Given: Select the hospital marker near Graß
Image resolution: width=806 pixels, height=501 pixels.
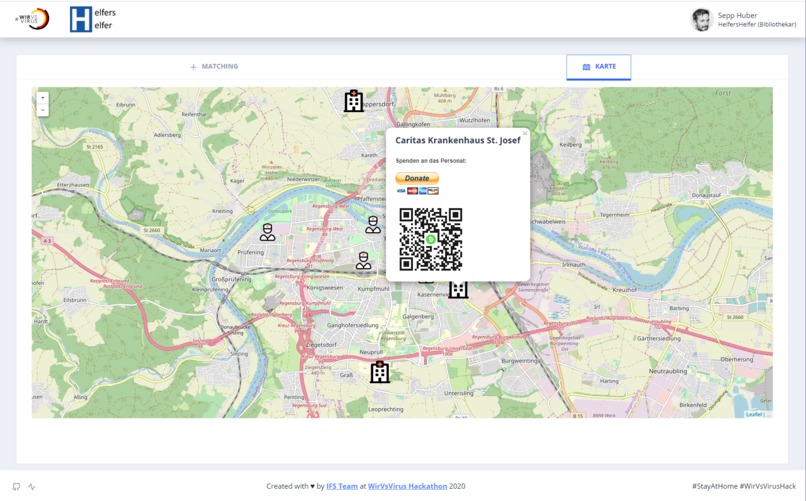Looking at the screenshot, I should pyautogui.click(x=380, y=372).
